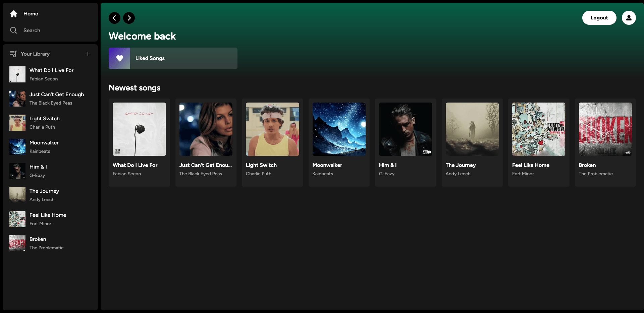Open Your Library label
Viewport: 644px width, 313px height.
point(35,54)
